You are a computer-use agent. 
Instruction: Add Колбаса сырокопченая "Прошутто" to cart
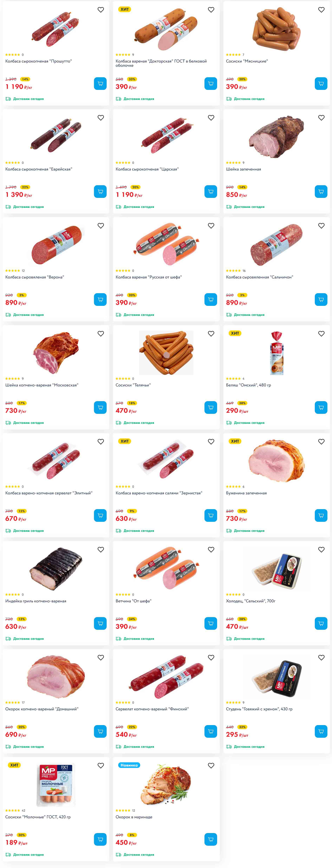[100, 84]
